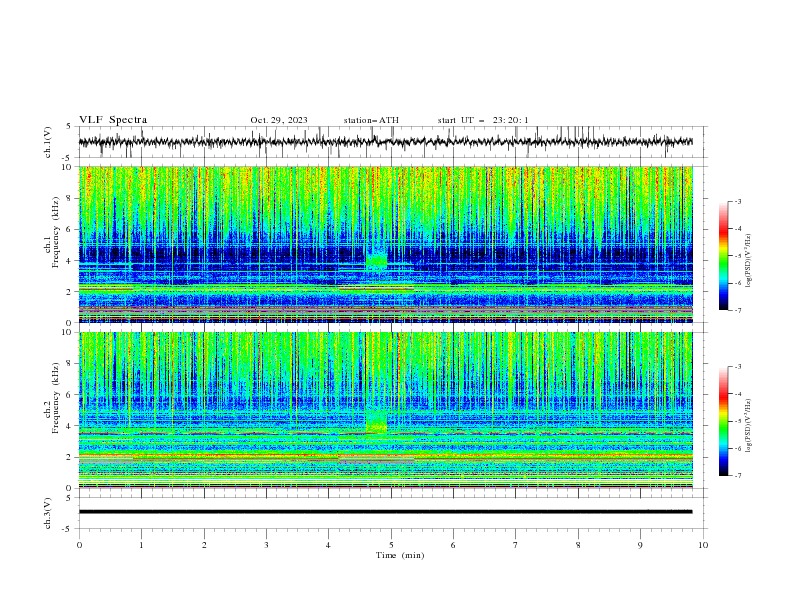Image resolution: width=792 pixels, height=612 pixels.
Task: Click the ch.1 "Frequency (kHz)" axis label
Action: click(55, 232)
